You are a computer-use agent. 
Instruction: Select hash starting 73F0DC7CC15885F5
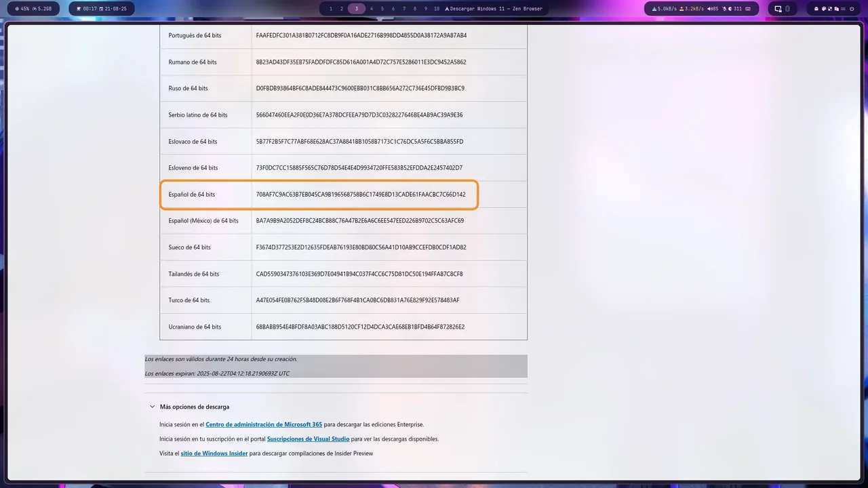click(x=359, y=167)
